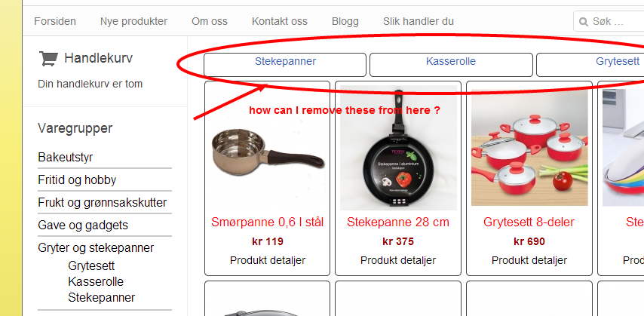The width and height of the screenshot is (644, 316).
Task: Select the Kasserolle subcategory in sidebar
Action: coord(96,282)
